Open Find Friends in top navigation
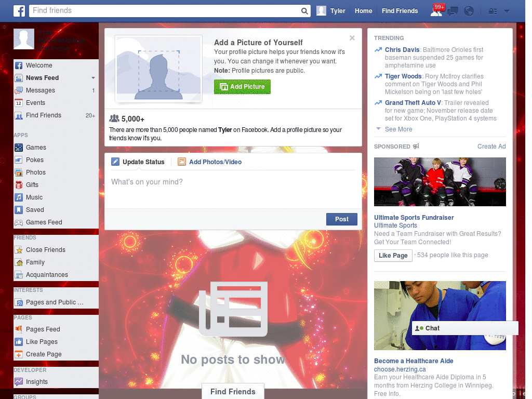 pyautogui.click(x=400, y=11)
